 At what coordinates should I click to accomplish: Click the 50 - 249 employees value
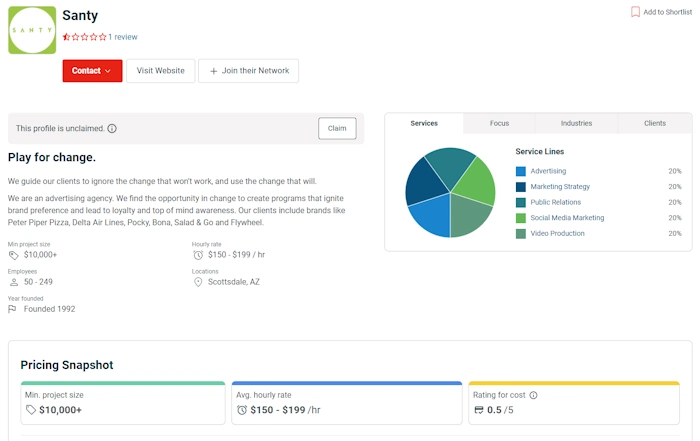click(x=38, y=282)
